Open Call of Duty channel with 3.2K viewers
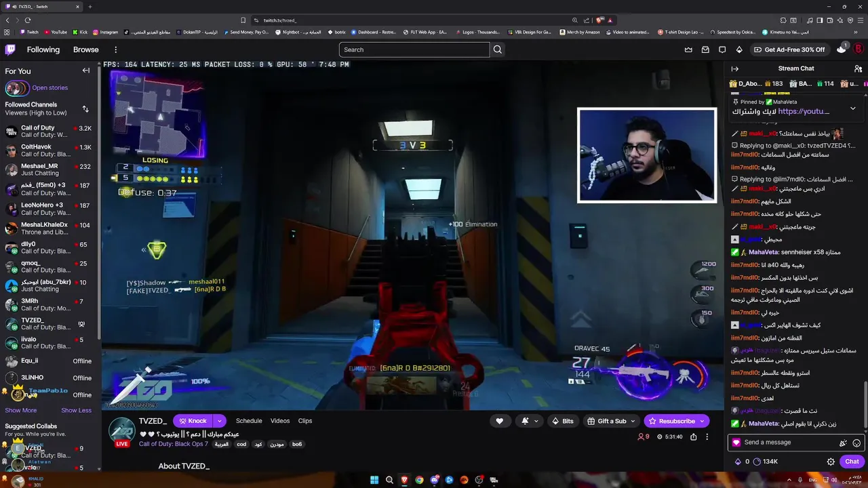868x488 pixels. click(x=49, y=131)
